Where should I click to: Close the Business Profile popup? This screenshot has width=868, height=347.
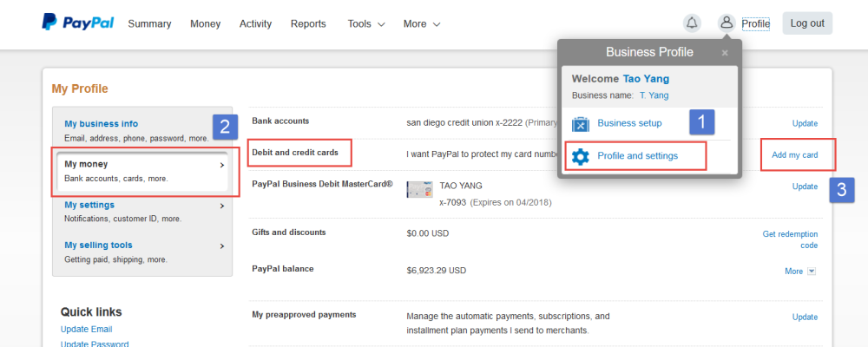(x=725, y=53)
